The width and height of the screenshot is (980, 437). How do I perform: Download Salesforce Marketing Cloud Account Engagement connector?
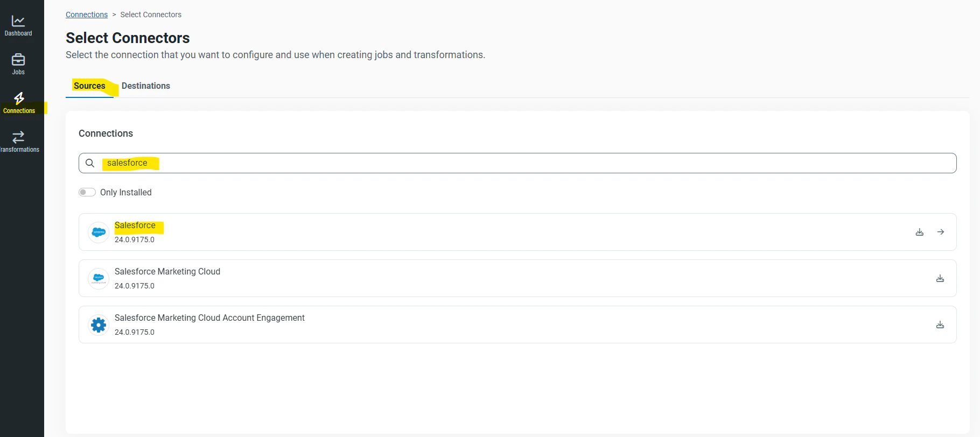click(x=940, y=325)
